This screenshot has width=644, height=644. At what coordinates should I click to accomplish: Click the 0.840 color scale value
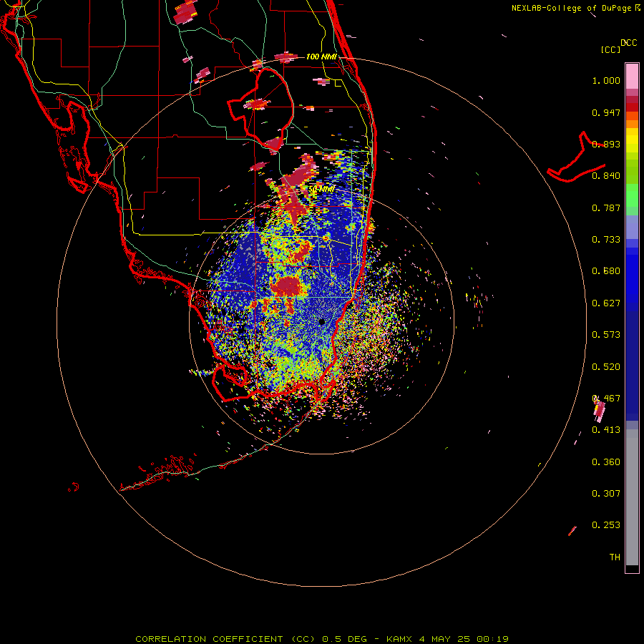pos(606,176)
